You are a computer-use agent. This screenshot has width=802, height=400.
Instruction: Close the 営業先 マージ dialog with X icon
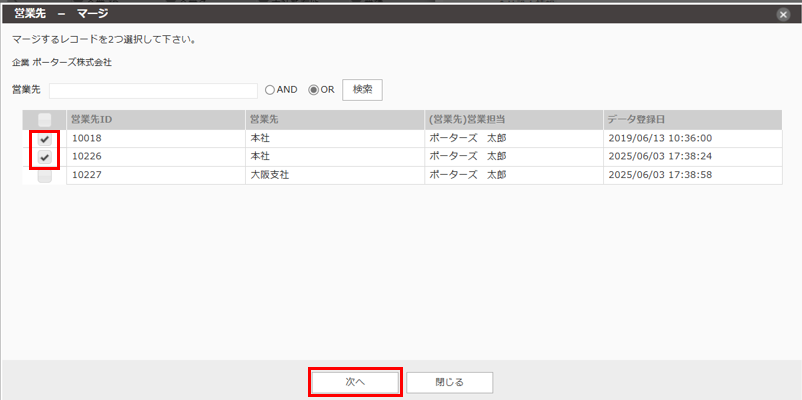click(782, 14)
